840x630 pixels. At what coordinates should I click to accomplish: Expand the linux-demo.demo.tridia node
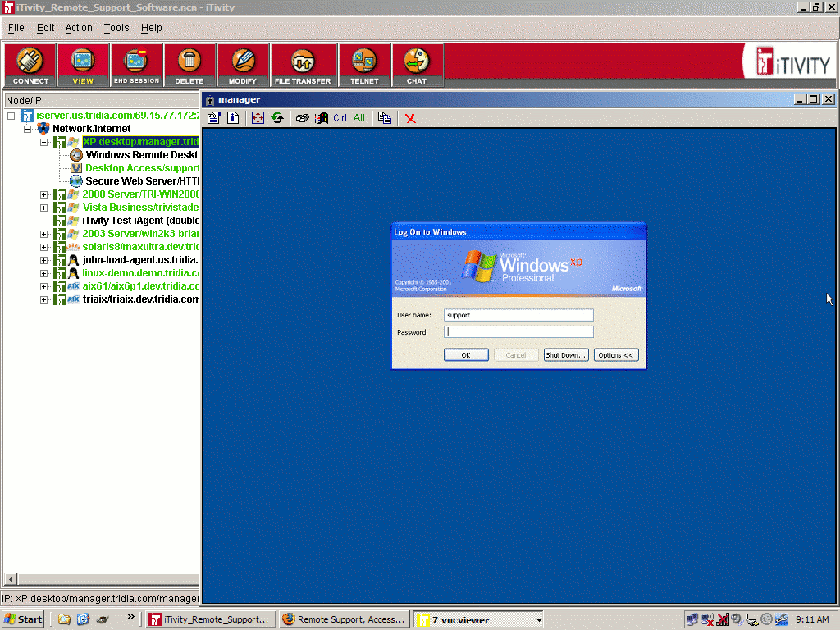44,273
